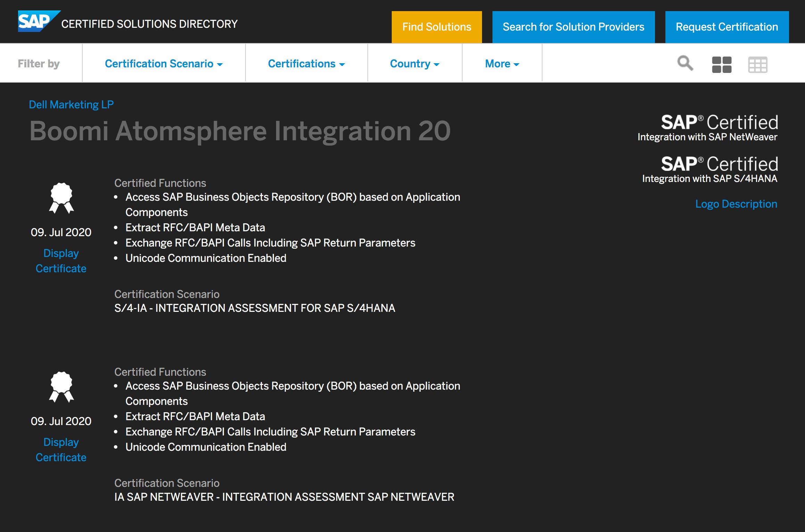Viewport: 805px width, 532px height.
Task: Display Certificate for the NetWeaver assessment
Action: coord(61,449)
